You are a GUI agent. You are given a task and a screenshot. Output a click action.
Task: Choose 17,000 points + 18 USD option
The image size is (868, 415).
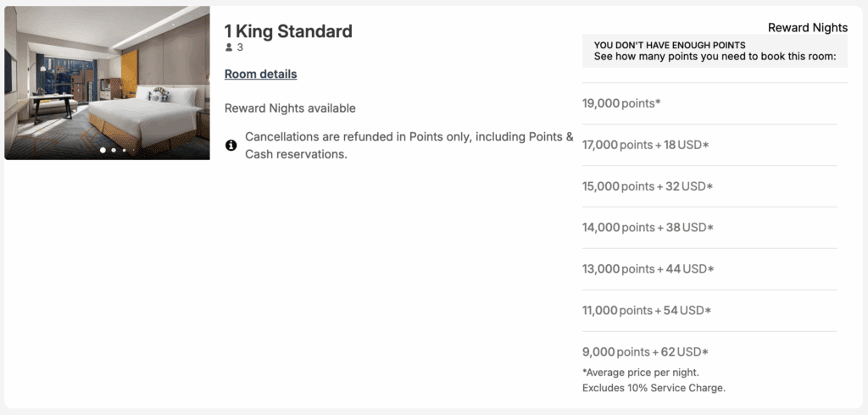[x=645, y=145]
